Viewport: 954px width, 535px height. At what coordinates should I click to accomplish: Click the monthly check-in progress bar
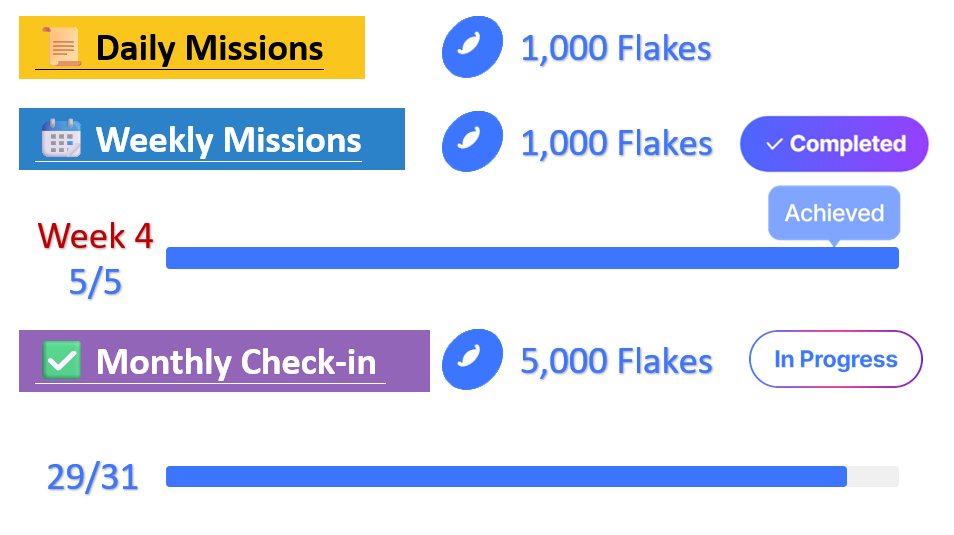coord(532,476)
